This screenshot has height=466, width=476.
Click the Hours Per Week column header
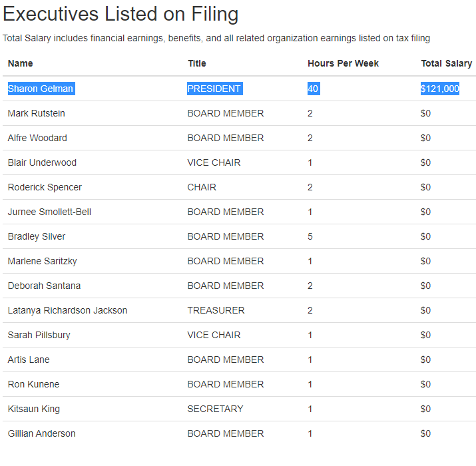(x=343, y=63)
